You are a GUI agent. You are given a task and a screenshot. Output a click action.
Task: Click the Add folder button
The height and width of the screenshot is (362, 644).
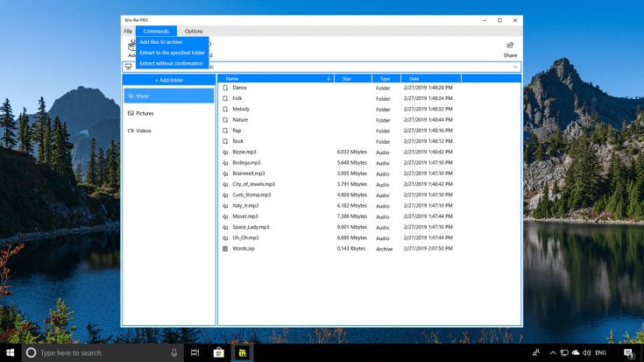tap(169, 80)
